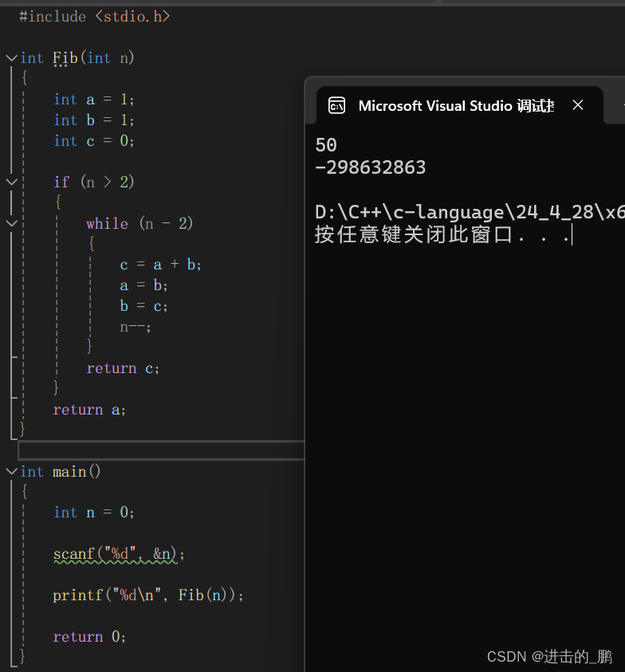
Task: Click the Fib function name in its definition
Action: click(65, 58)
